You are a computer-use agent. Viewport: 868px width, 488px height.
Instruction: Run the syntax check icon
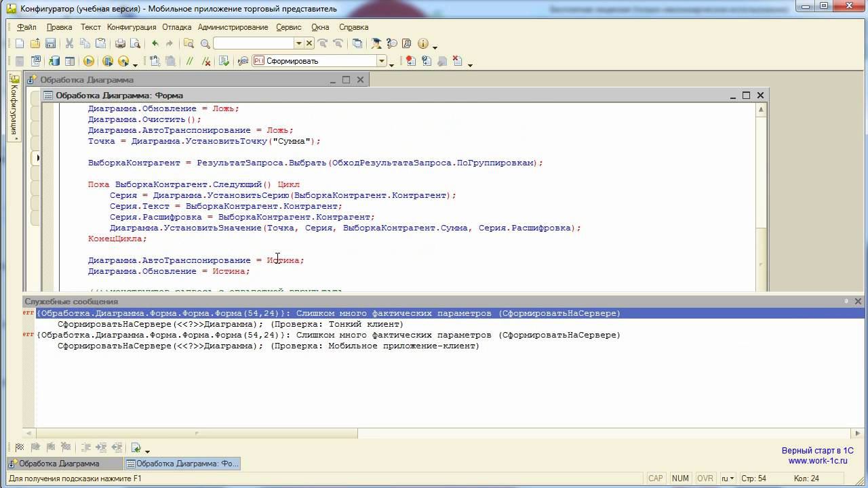pos(224,61)
